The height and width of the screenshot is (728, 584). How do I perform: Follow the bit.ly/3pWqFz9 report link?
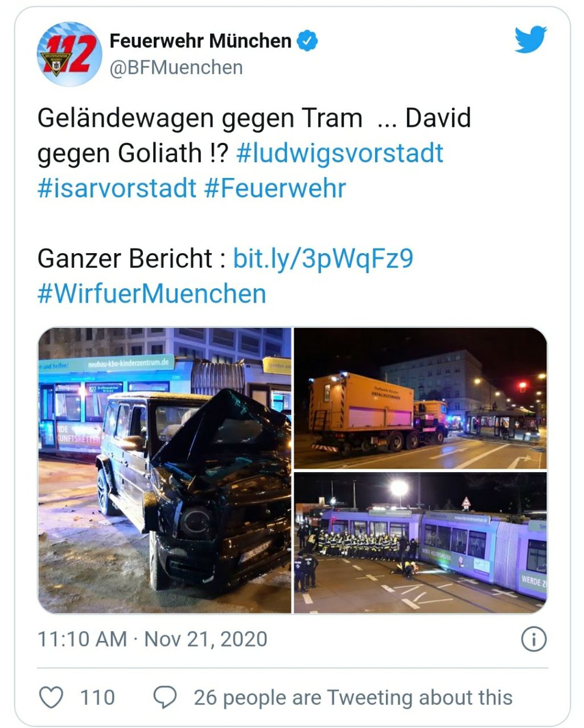tap(323, 259)
